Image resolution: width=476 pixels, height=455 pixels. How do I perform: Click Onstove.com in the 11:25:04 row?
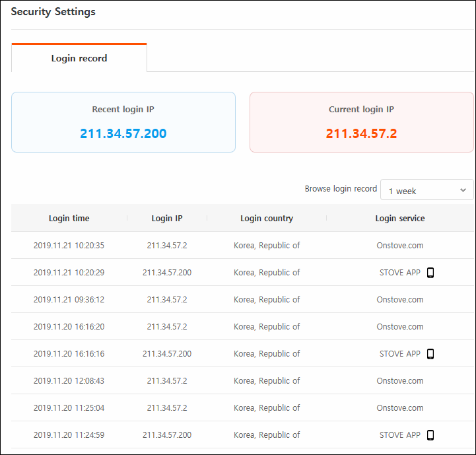tap(400, 407)
